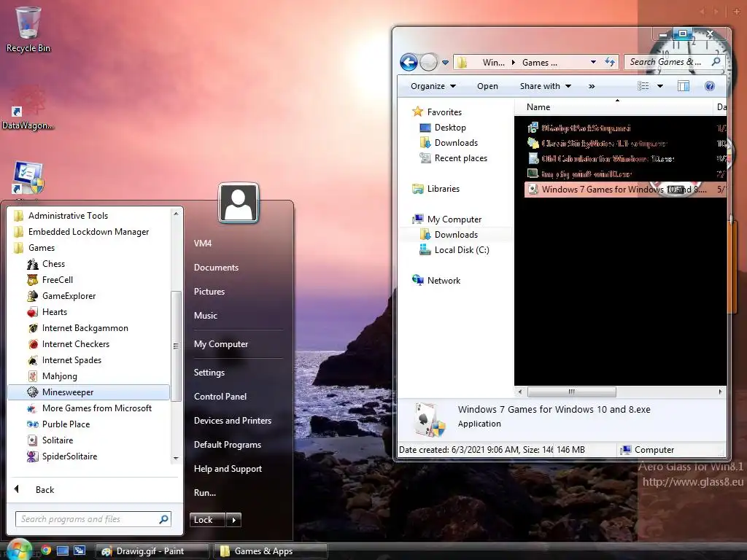The width and height of the screenshot is (747, 560).
Task: Choose Help and Support
Action: pos(228,469)
